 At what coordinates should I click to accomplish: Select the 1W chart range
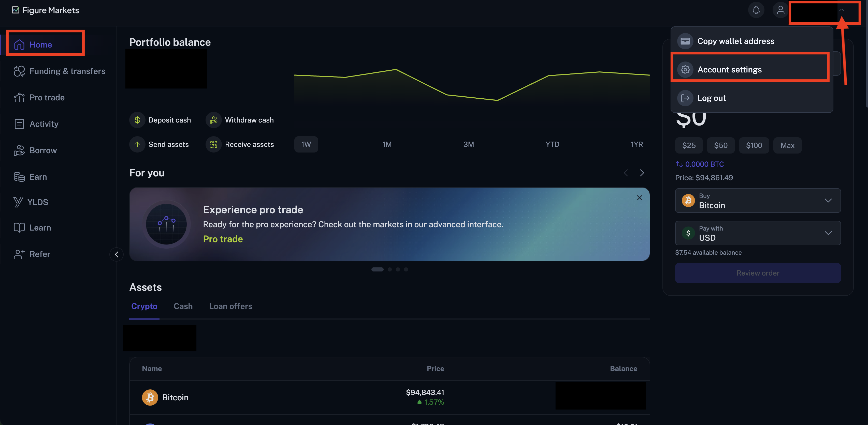pos(306,144)
